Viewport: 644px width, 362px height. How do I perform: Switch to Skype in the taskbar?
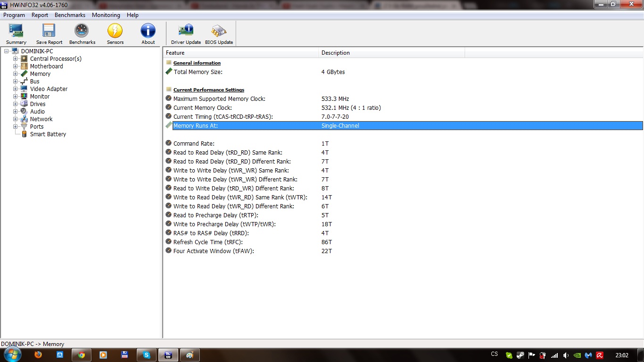coord(147,355)
